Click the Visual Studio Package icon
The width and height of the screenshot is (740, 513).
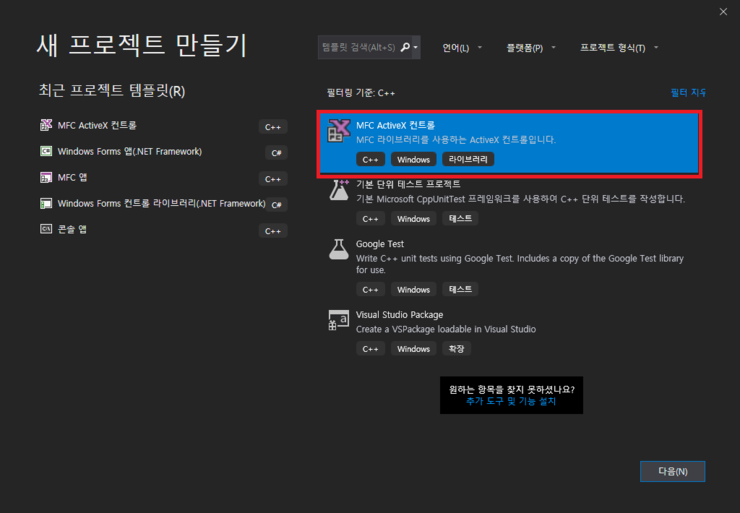tap(338, 320)
